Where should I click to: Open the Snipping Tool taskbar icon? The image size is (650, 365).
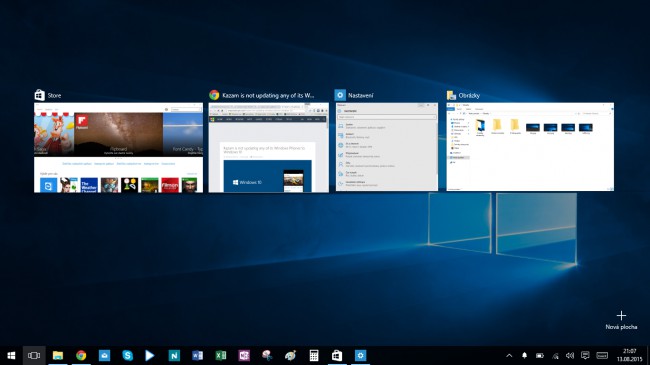(x=267, y=355)
